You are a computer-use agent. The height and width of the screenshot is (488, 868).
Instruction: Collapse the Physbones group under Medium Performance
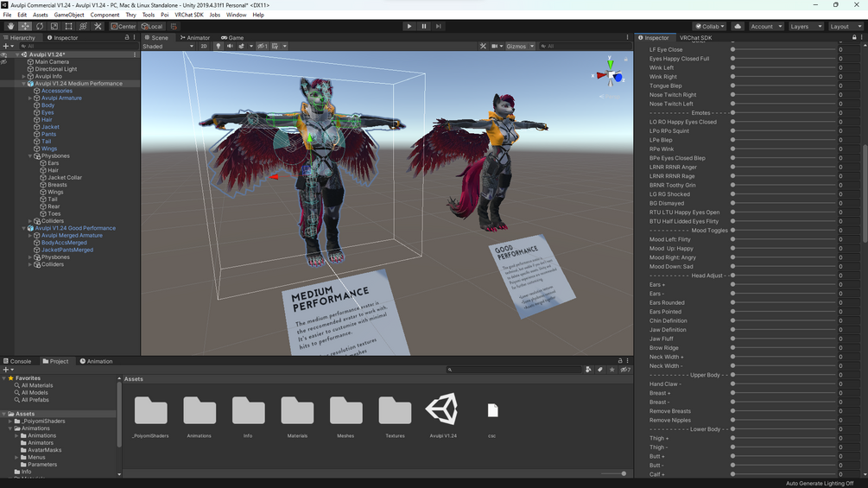click(30, 156)
